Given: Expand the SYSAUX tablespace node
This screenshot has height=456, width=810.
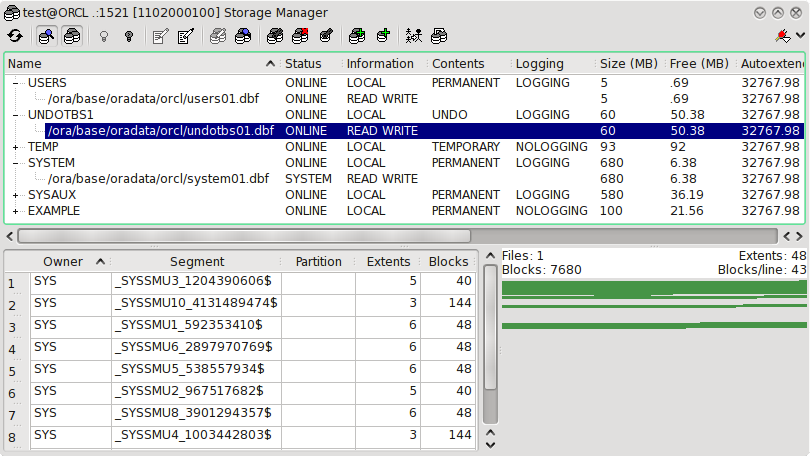Looking at the screenshot, I should coord(16,195).
